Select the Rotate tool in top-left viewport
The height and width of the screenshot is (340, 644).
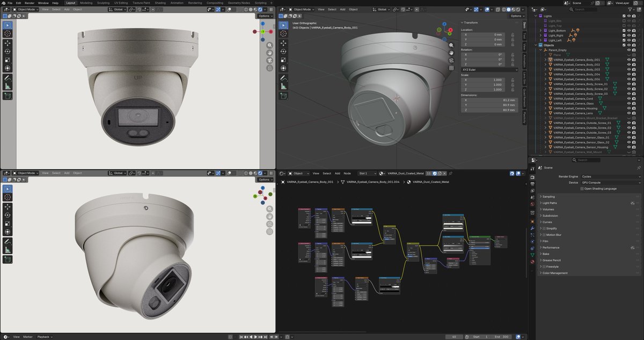tap(8, 51)
